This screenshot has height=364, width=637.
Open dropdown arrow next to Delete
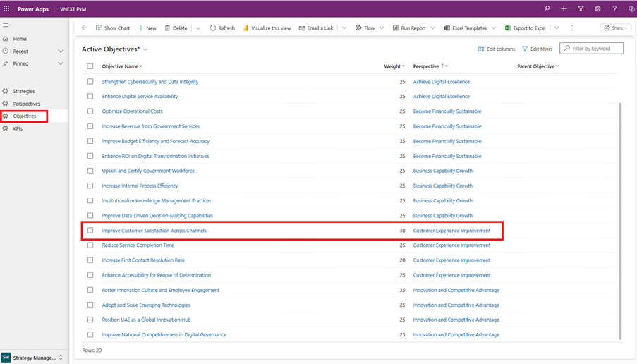[x=198, y=28]
